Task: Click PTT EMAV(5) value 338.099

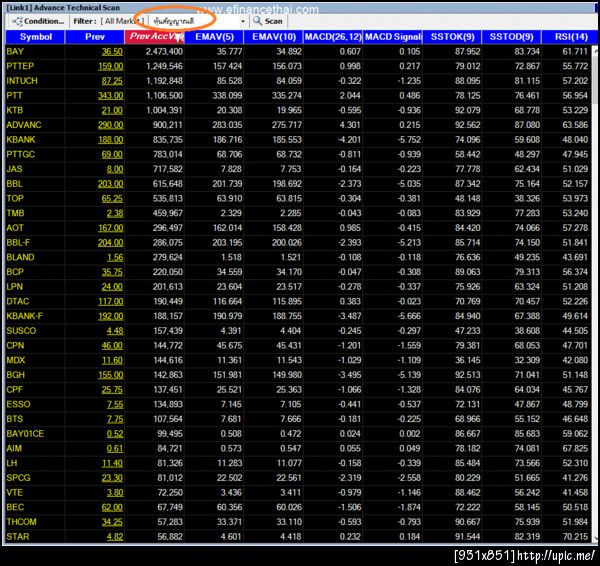Action: (x=227, y=96)
